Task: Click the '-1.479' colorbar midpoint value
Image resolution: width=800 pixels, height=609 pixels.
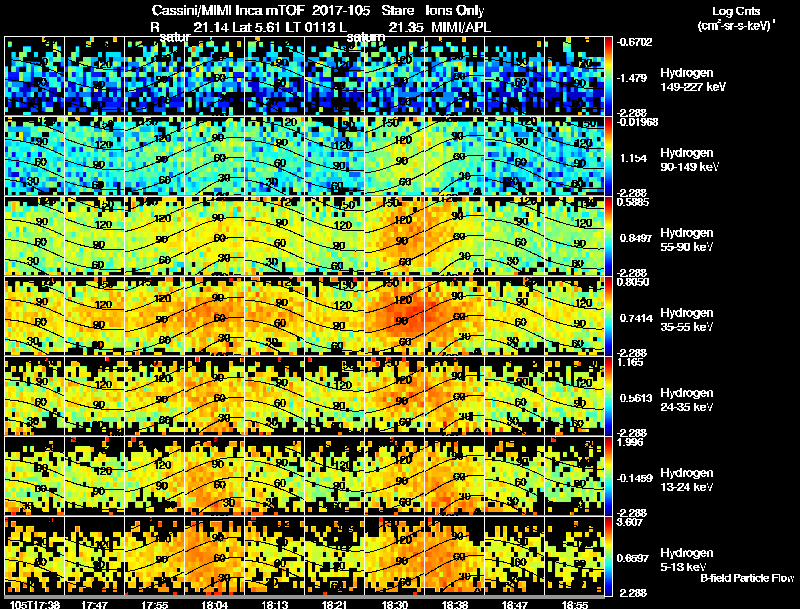Action: 632,78
